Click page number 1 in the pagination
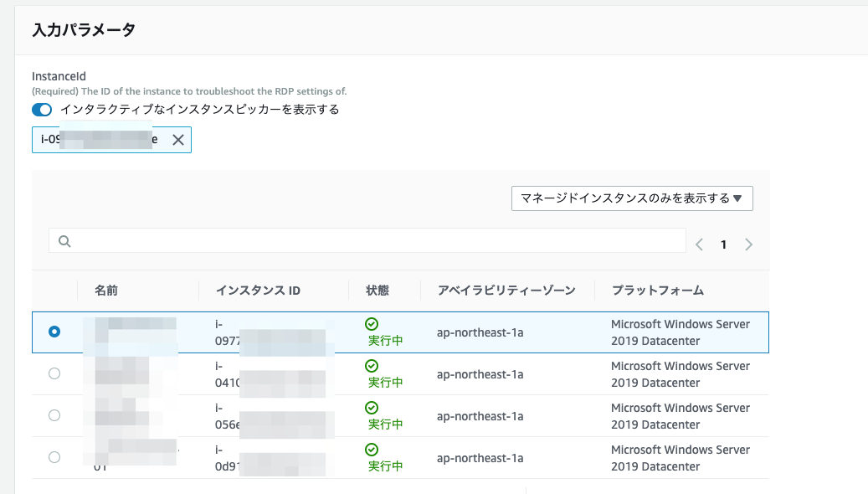 click(723, 244)
